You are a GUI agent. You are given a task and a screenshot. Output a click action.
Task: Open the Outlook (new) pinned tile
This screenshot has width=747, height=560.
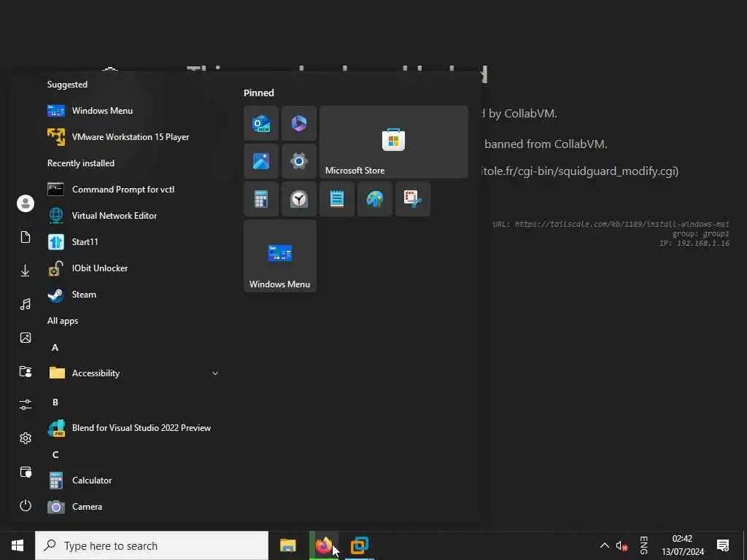click(x=261, y=123)
